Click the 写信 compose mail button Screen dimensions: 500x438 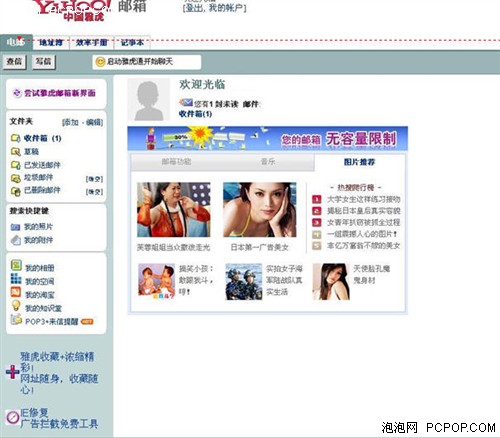pos(43,62)
